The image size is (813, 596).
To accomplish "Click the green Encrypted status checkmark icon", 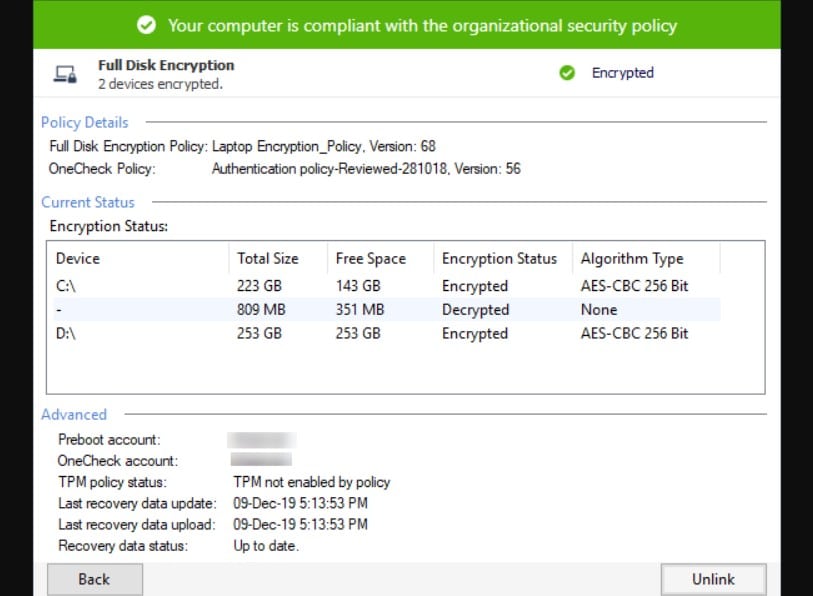I will [x=567, y=73].
